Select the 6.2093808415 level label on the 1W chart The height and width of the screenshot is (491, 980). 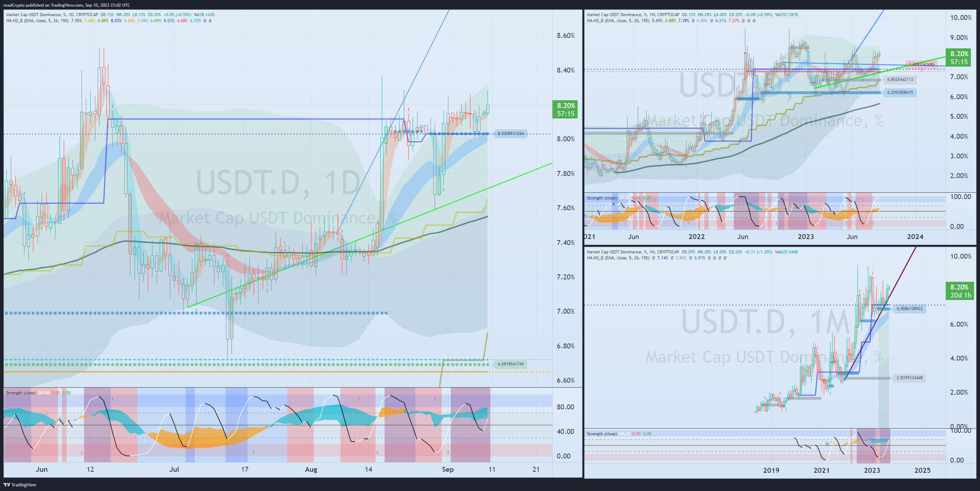pyautogui.click(x=900, y=93)
